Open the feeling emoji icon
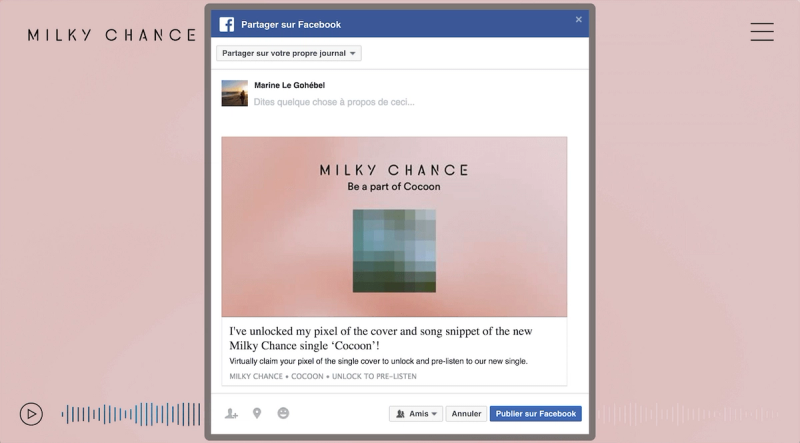 [x=283, y=413]
